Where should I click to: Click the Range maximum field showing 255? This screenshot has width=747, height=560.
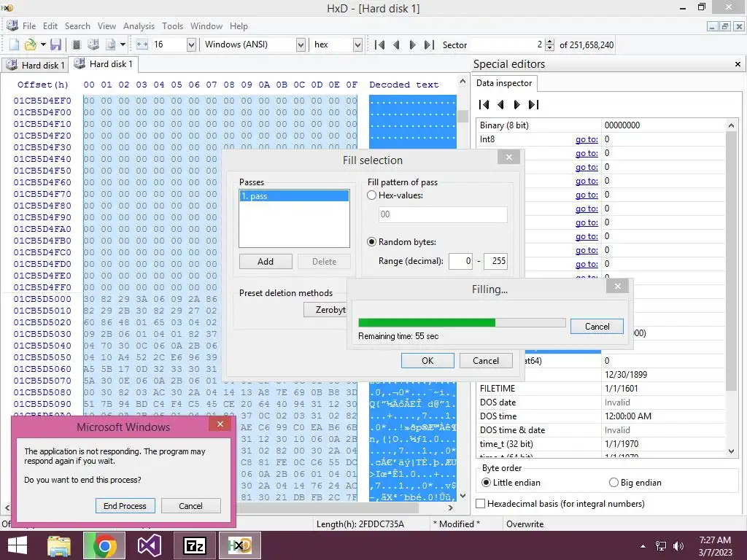[x=495, y=261]
